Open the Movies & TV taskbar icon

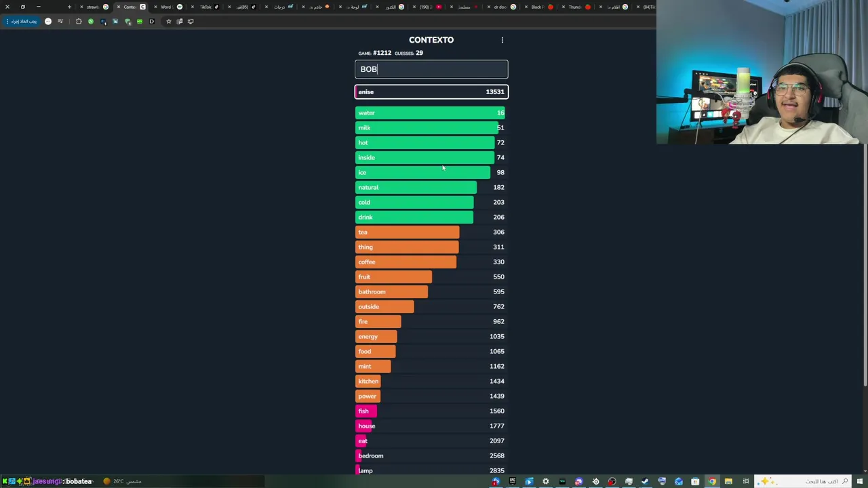529,481
